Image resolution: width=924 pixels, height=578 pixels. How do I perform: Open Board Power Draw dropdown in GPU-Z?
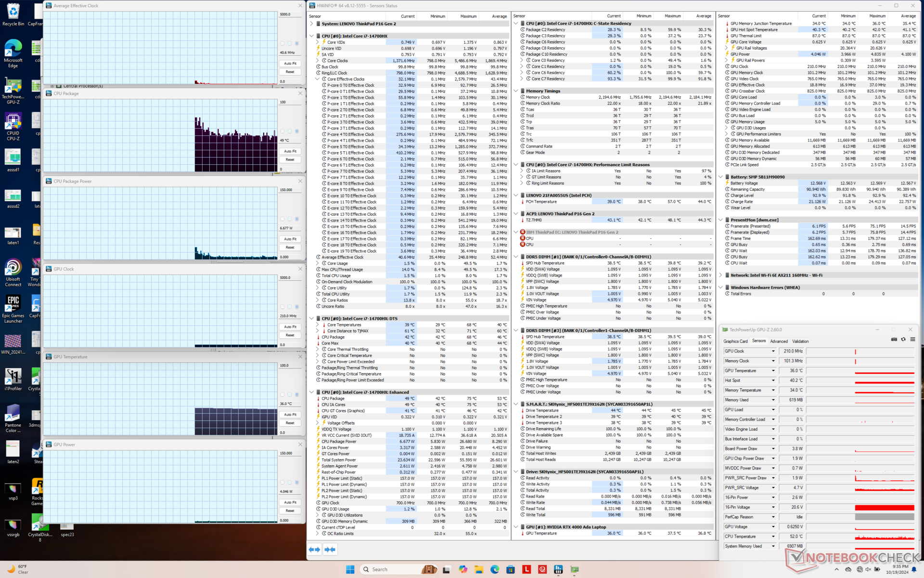(773, 449)
